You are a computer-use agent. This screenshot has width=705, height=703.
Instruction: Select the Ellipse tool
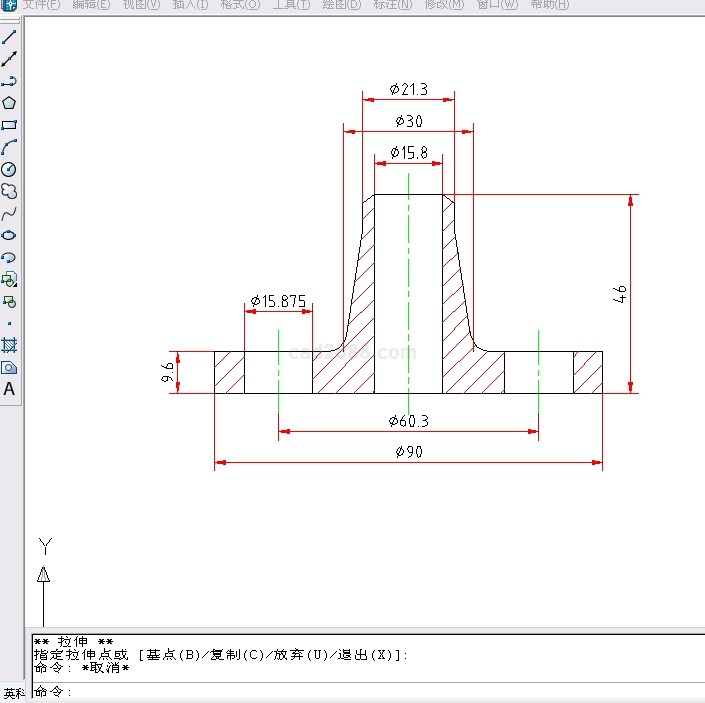point(9,235)
